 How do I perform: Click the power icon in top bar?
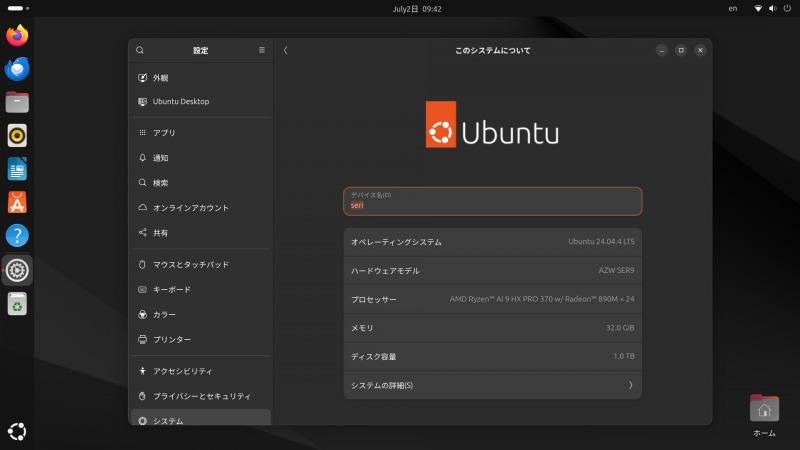(787, 9)
